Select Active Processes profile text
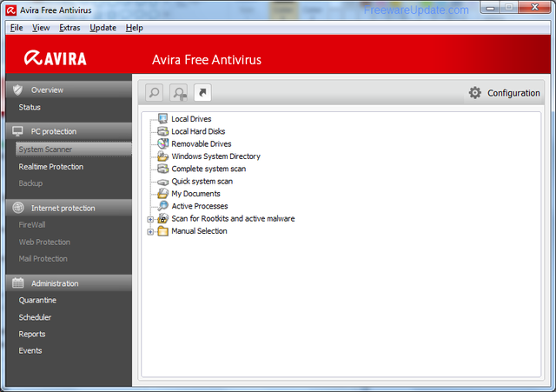Viewport: 556px width, 392px height. pyautogui.click(x=200, y=206)
